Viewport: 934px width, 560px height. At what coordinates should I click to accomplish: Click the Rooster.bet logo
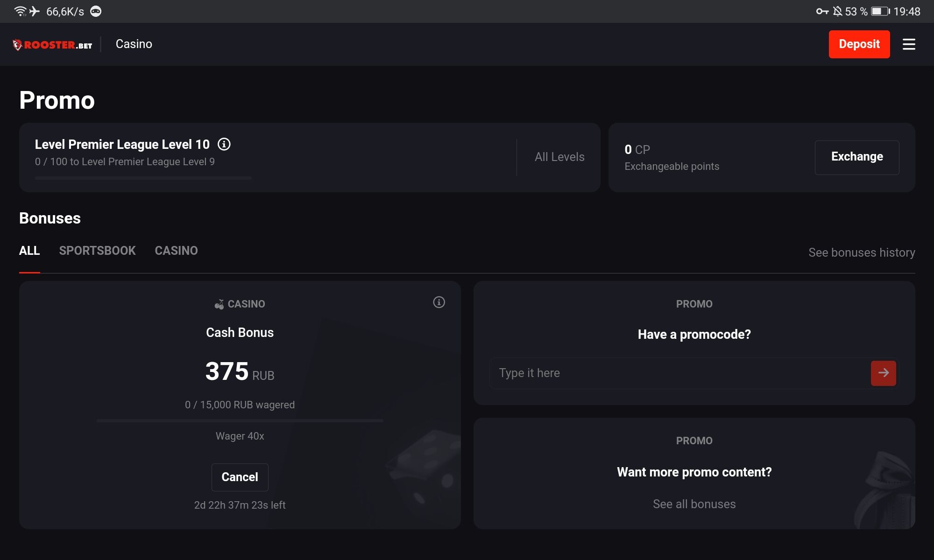[x=52, y=45]
